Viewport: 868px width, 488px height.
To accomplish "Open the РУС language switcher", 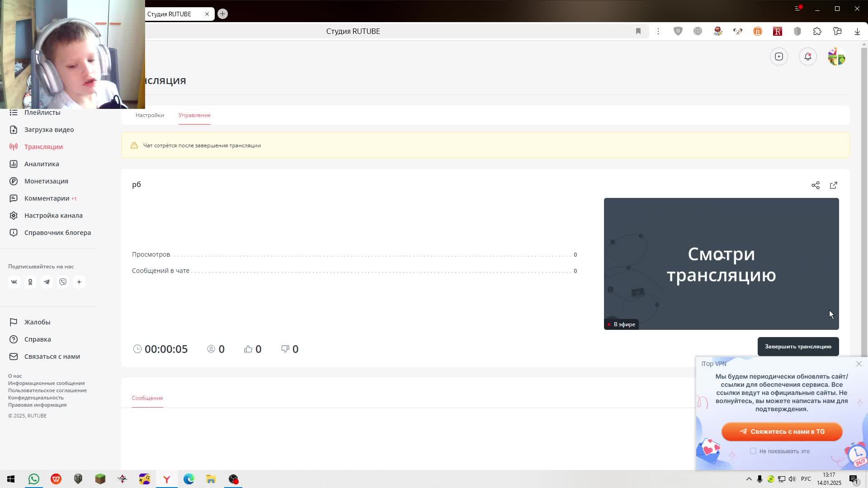I will 806,479.
